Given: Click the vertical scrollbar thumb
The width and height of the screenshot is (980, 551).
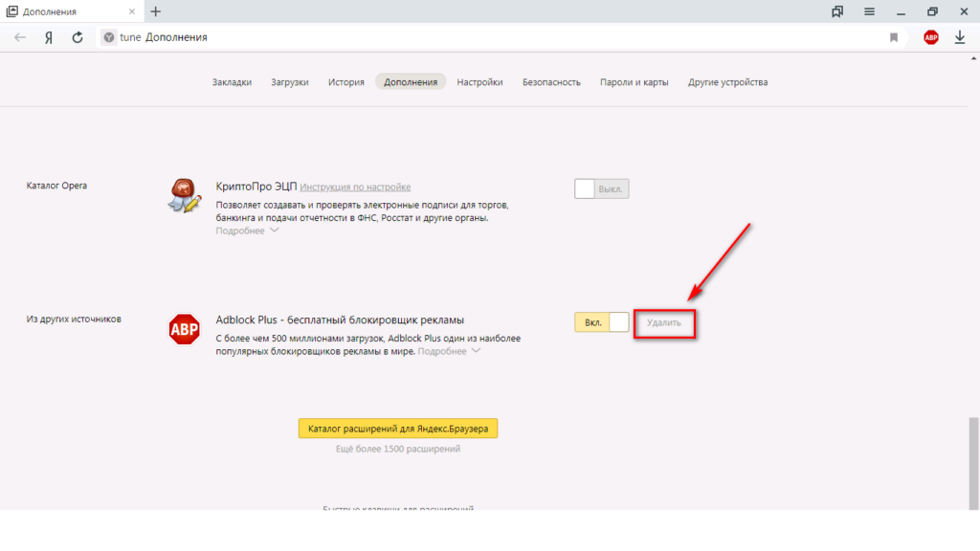Looking at the screenshot, I should click(973, 463).
